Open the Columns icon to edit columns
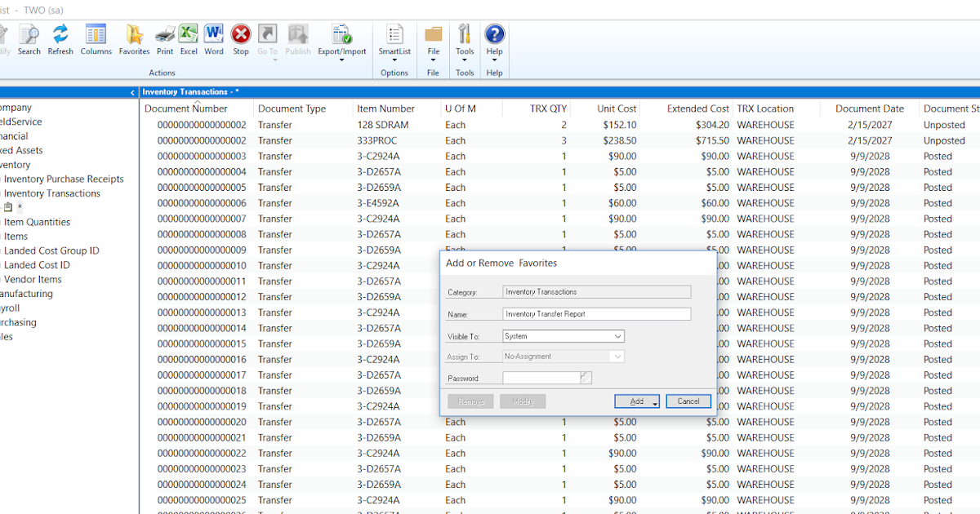Image resolution: width=980 pixels, height=514 pixels. pos(96,38)
